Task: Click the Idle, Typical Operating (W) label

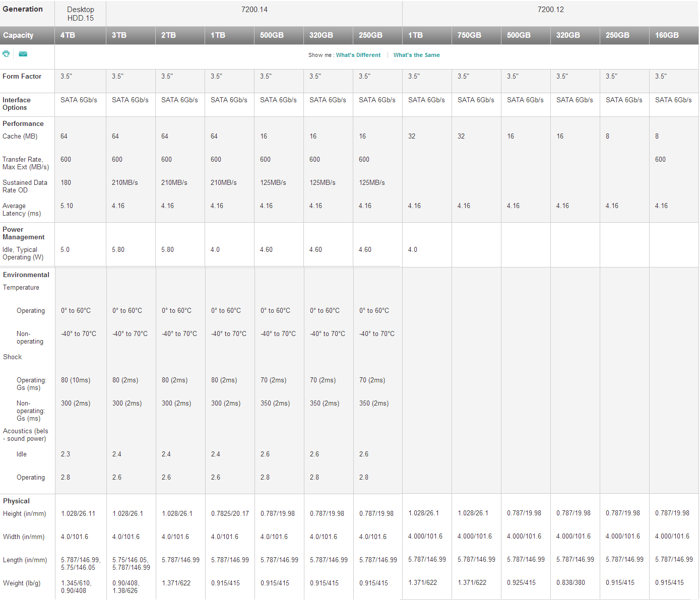Action: coord(23,253)
